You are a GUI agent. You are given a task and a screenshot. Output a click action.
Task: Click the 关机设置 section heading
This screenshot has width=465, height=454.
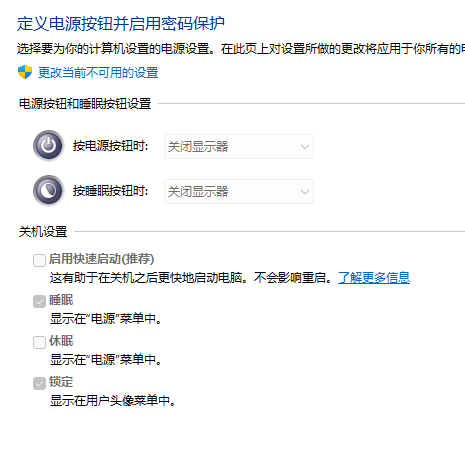point(43,231)
